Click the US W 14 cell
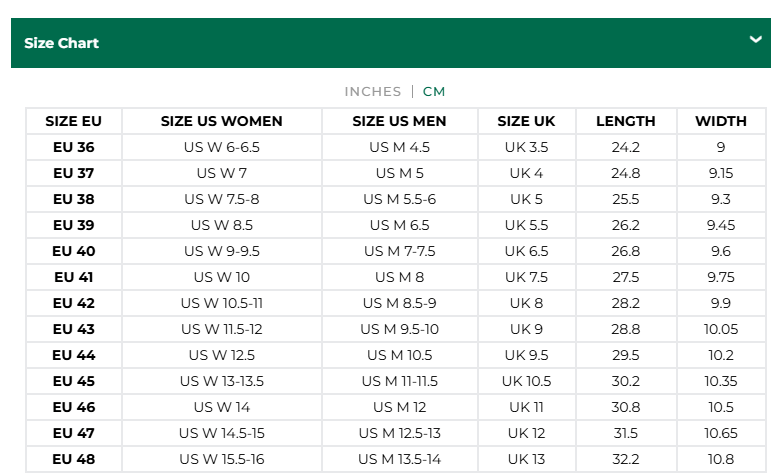Image resolution: width=771 pixels, height=476 pixels. [222, 407]
